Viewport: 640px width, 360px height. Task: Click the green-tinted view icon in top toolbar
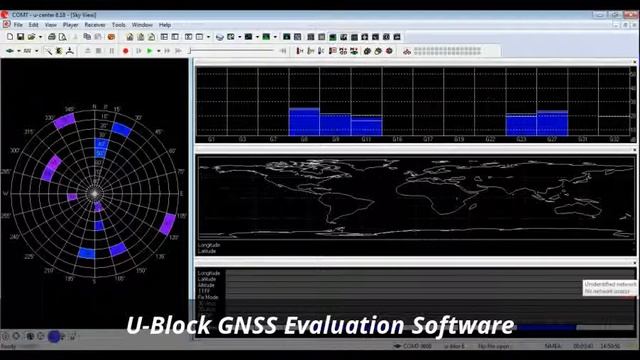click(333, 37)
